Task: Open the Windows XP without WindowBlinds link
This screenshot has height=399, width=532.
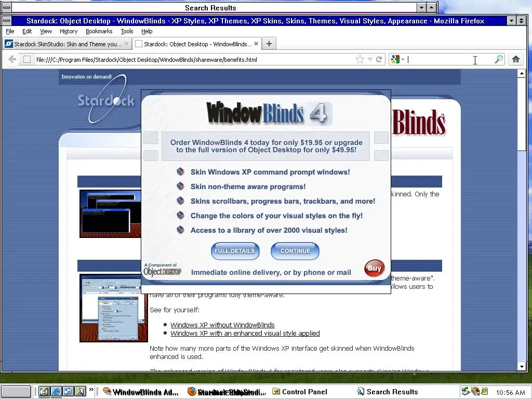Action: click(222, 325)
